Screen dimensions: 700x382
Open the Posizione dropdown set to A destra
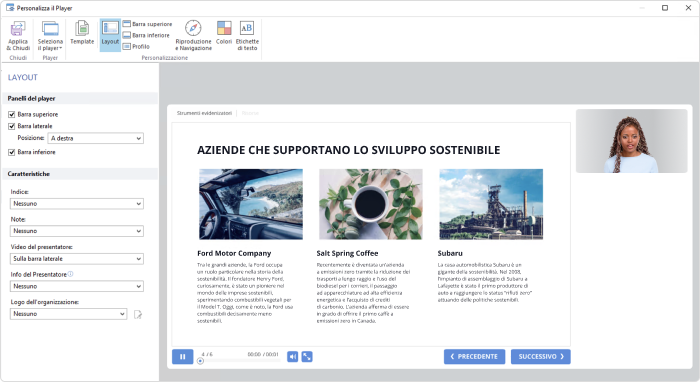coord(96,138)
